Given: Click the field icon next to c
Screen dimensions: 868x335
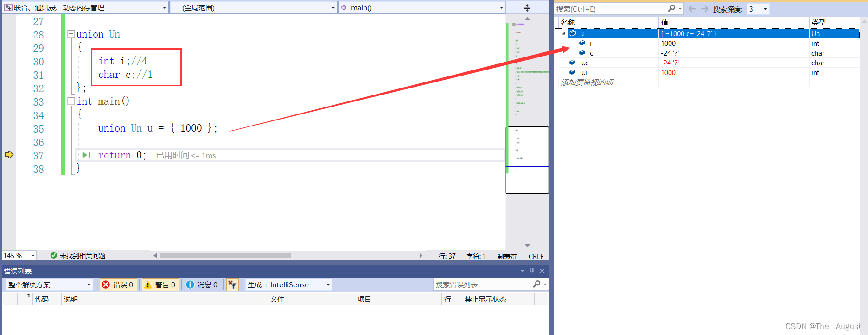Looking at the screenshot, I should (x=582, y=53).
